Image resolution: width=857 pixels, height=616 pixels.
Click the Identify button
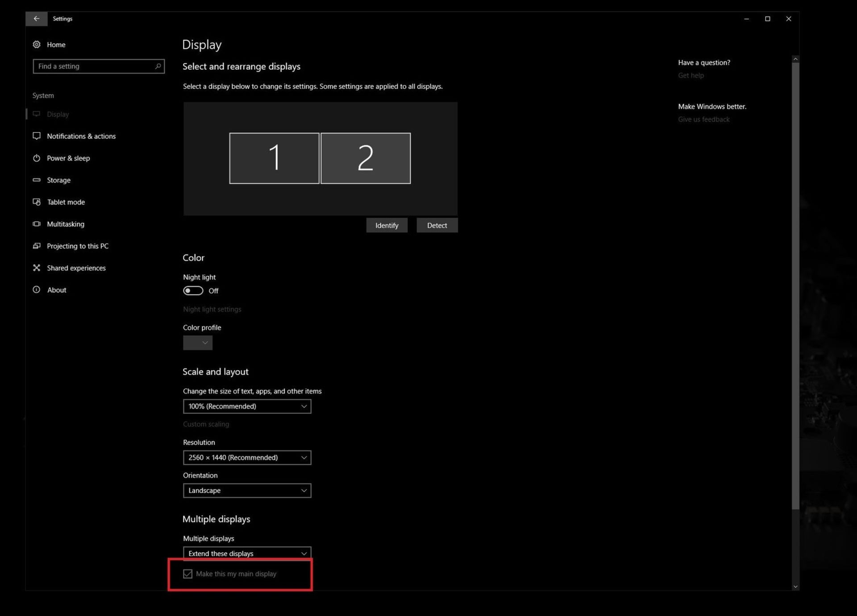pos(387,225)
